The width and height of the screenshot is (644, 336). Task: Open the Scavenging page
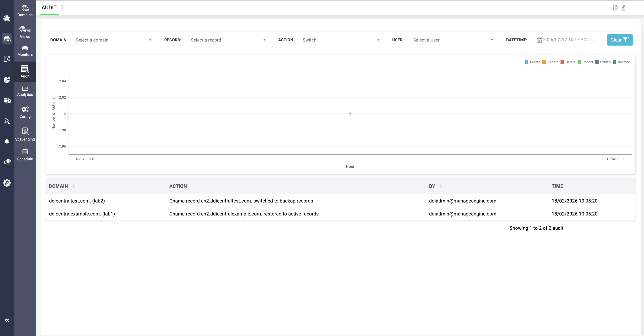pyautogui.click(x=25, y=134)
